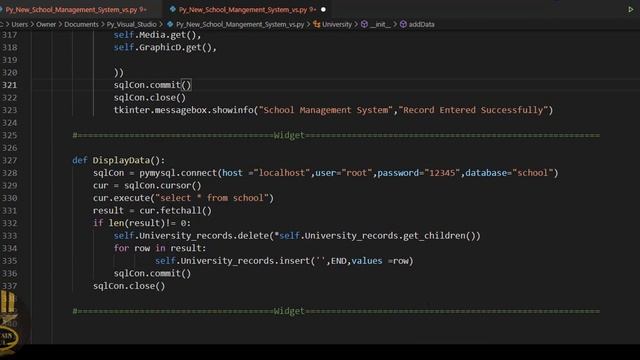Click the password string "12345"
Viewport: 640px width, 360px height.
pyautogui.click(x=442, y=173)
